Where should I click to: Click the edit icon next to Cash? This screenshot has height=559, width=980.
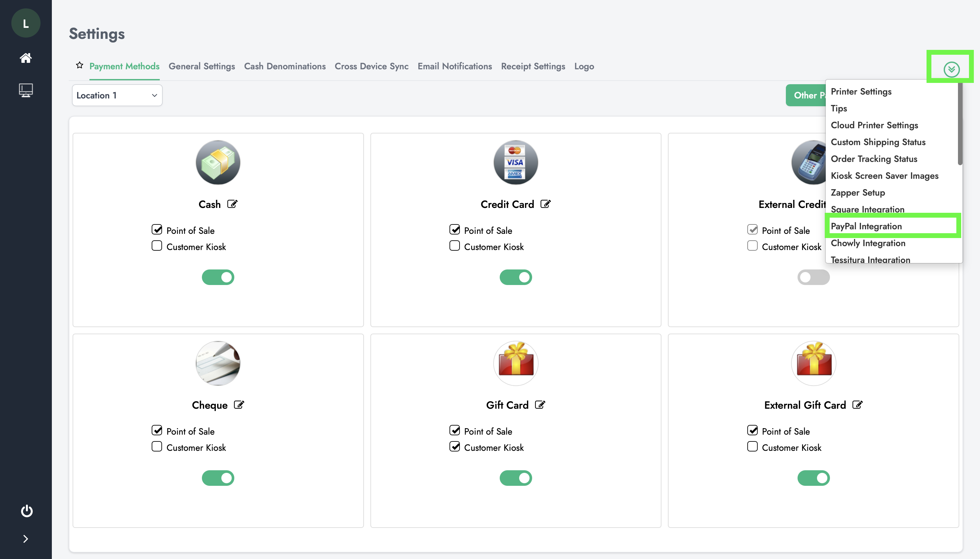coord(232,204)
